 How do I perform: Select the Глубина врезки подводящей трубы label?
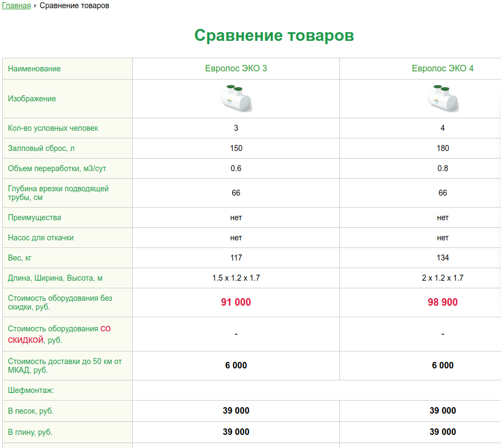tap(58, 193)
